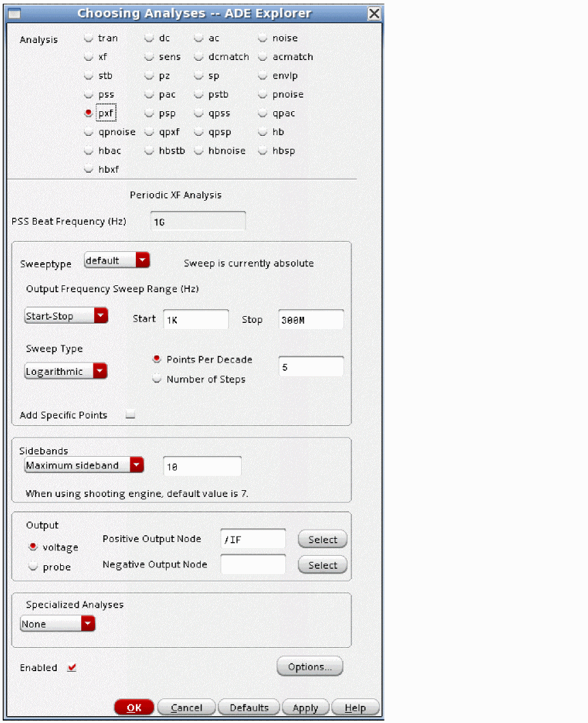This screenshot has width=588, height=723.
Task: Click the sideband count field
Action: coord(202,466)
